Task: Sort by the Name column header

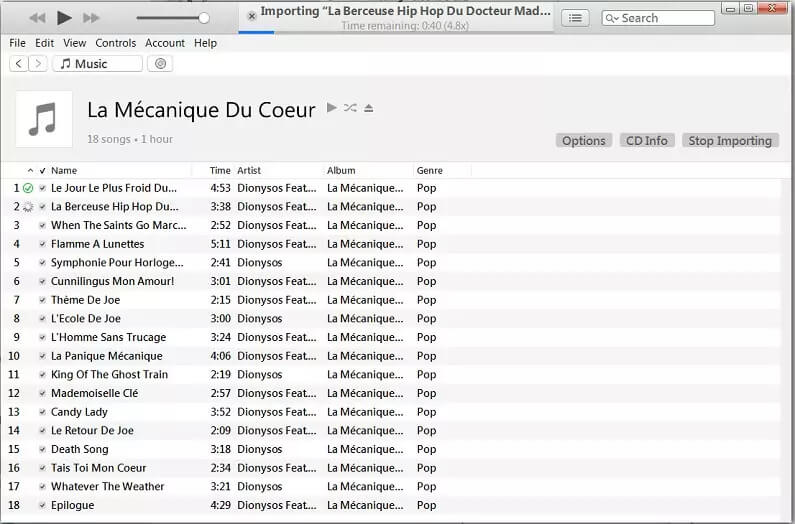Action: pyautogui.click(x=64, y=171)
